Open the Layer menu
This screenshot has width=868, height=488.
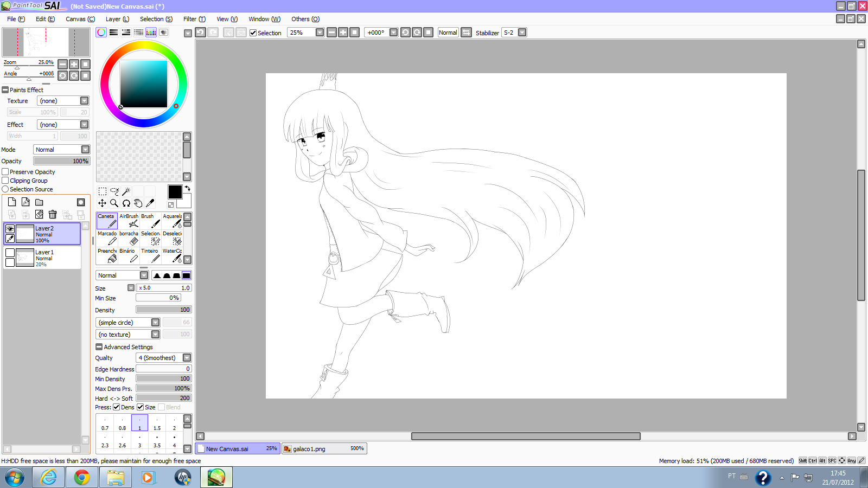point(117,19)
